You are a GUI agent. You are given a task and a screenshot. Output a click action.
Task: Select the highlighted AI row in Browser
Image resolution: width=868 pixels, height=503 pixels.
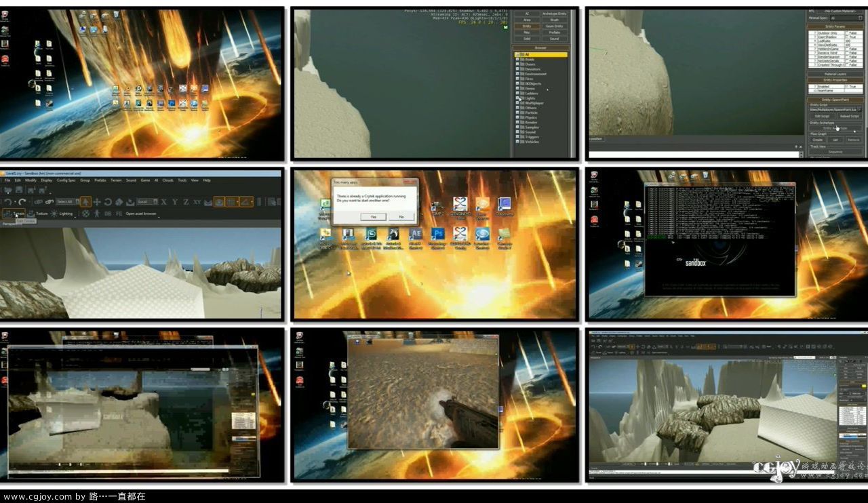[540, 55]
